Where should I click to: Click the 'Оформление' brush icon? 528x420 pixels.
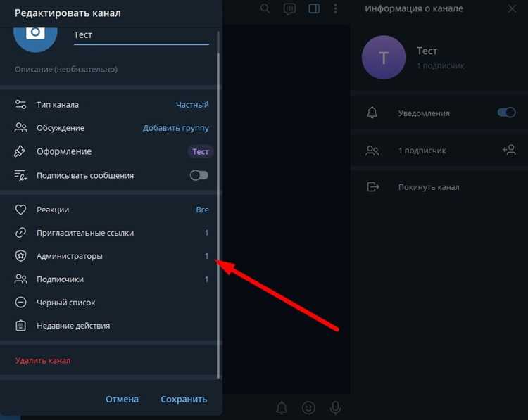(x=20, y=151)
